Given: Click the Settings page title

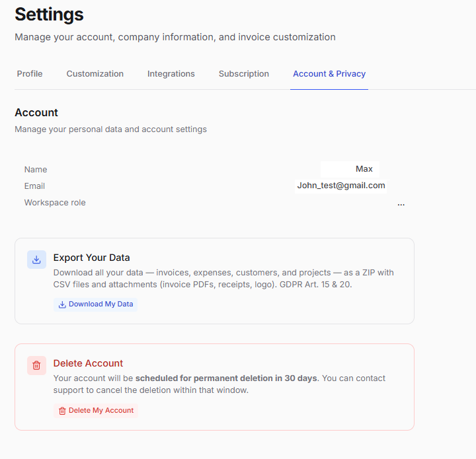Looking at the screenshot, I should pyautogui.click(x=49, y=15).
